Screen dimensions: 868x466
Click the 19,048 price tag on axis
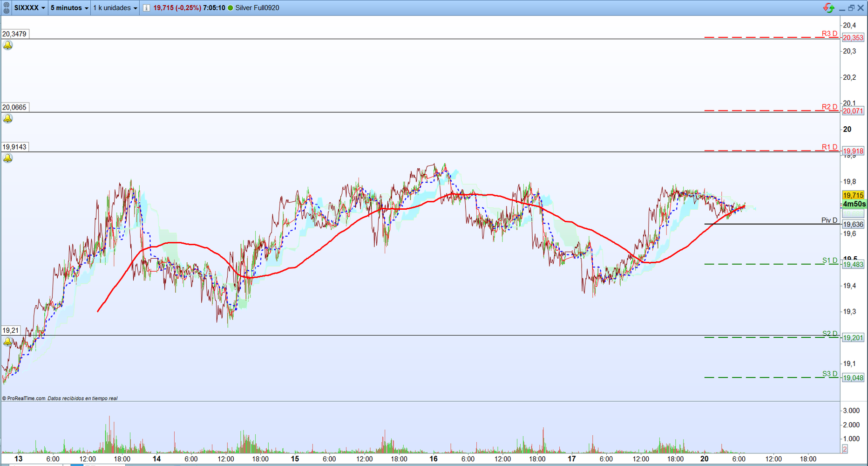click(853, 377)
